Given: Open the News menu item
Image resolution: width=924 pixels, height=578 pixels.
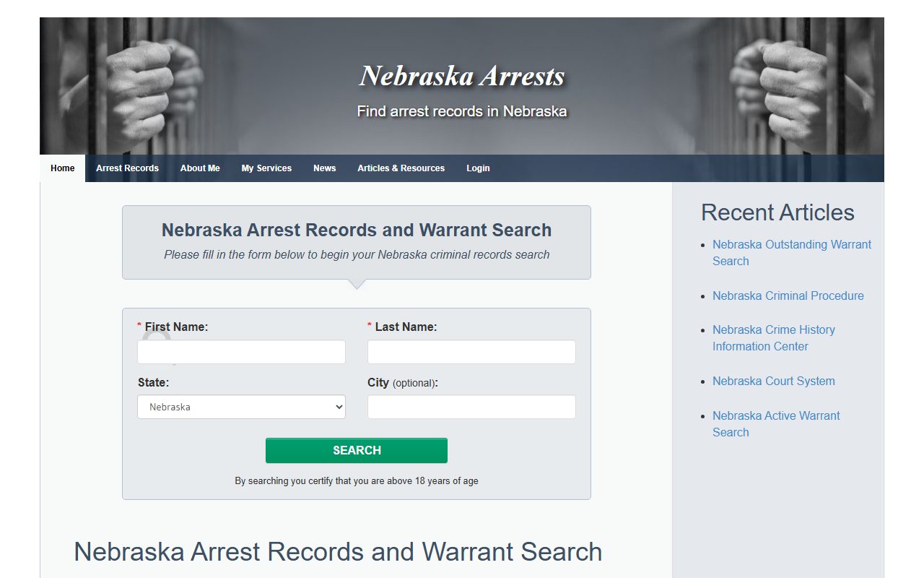Looking at the screenshot, I should coord(324,168).
